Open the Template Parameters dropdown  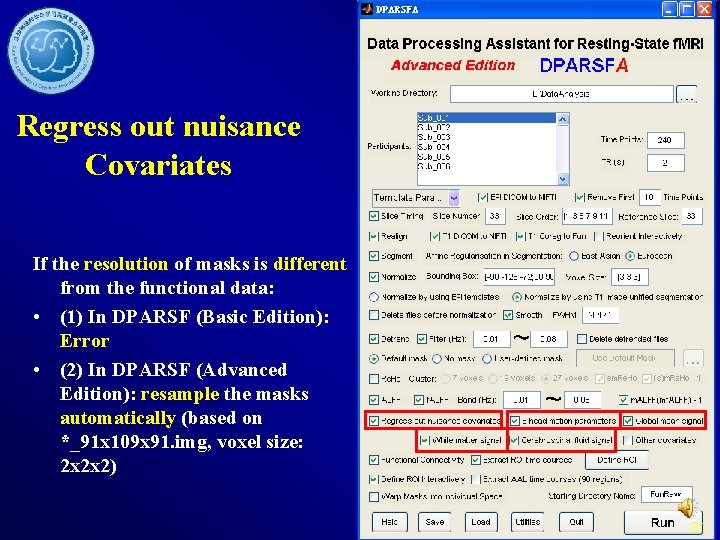point(416,198)
